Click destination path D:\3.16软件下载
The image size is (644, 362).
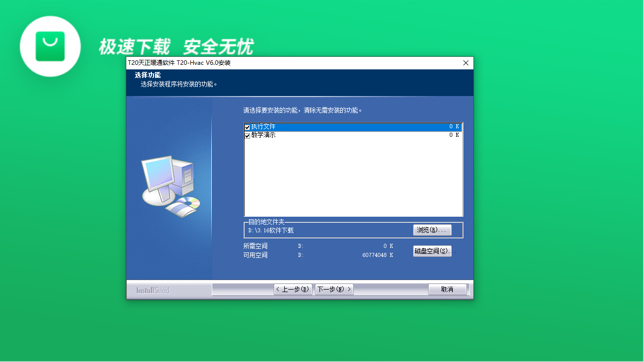tap(271, 230)
